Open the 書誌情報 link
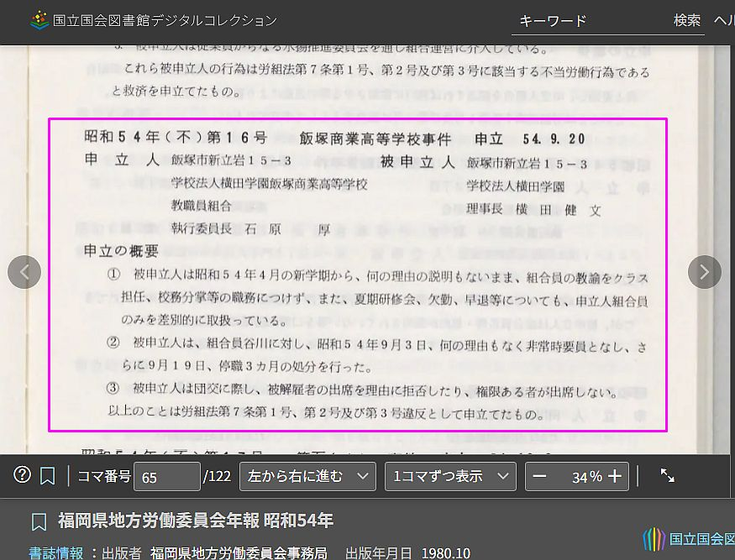 pyautogui.click(x=56, y=553)
